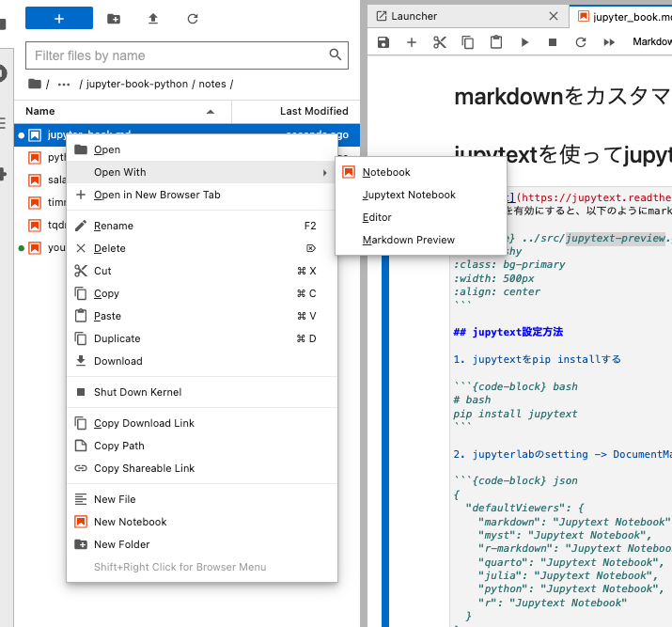
Task: Click the 'pip install jupytext' code line
Action: coord(515,414)
